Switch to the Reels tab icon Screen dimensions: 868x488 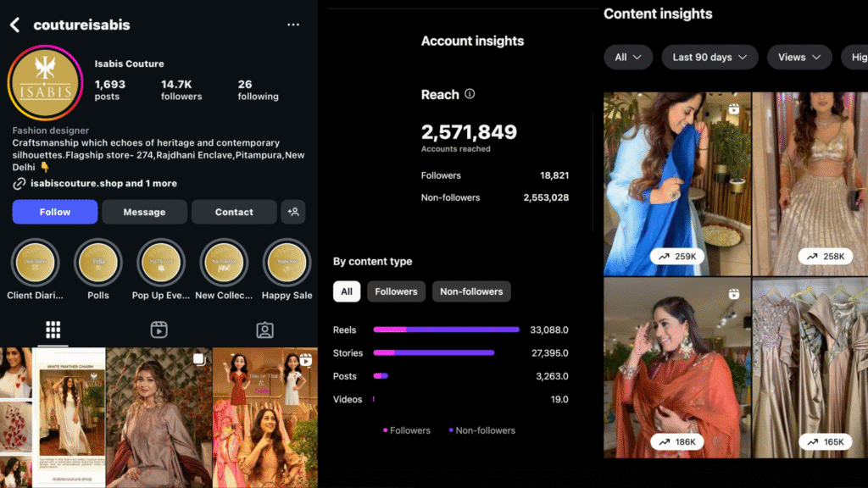(x=159, y=330)
